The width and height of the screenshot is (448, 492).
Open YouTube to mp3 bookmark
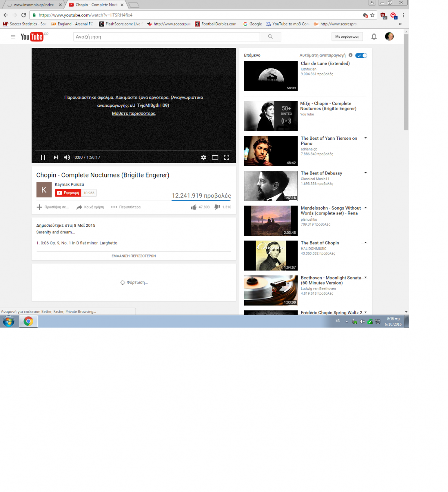pyautogui.click(x=287, y=24)
